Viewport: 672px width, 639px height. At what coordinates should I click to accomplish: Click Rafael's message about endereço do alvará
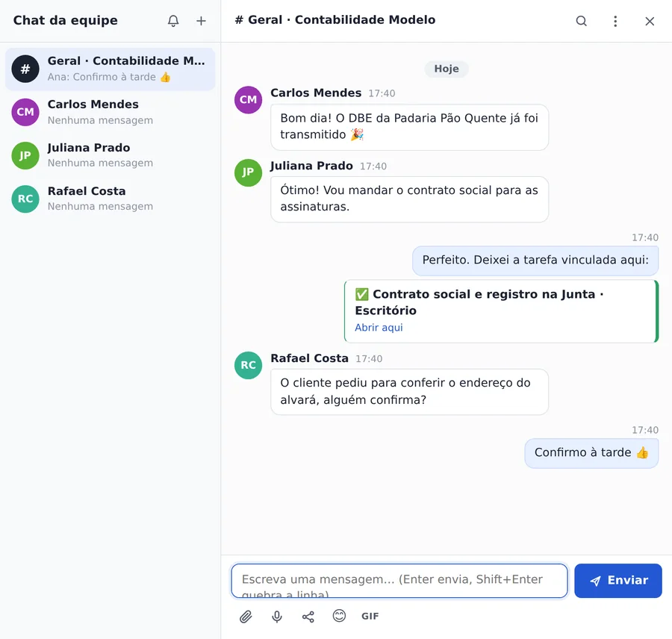409,392
